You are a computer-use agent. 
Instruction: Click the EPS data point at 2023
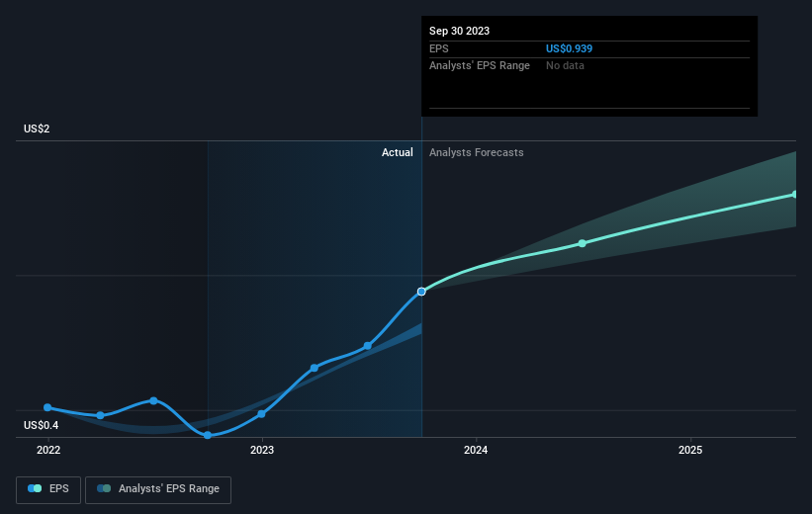261,414
